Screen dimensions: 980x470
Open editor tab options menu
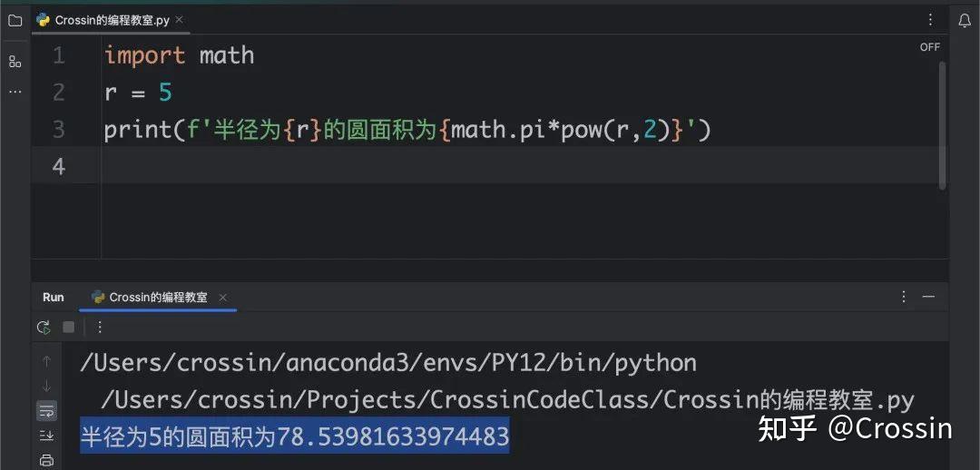(x=931, y=20)
